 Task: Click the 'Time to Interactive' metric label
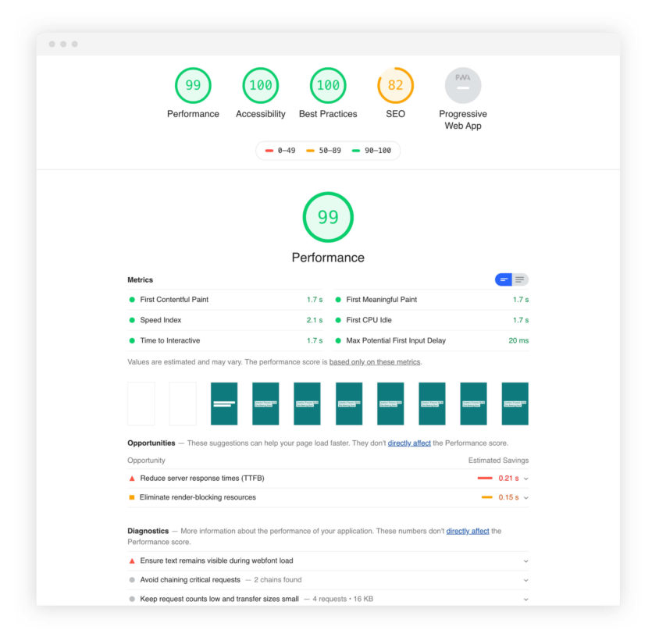[x=169, y=340]
